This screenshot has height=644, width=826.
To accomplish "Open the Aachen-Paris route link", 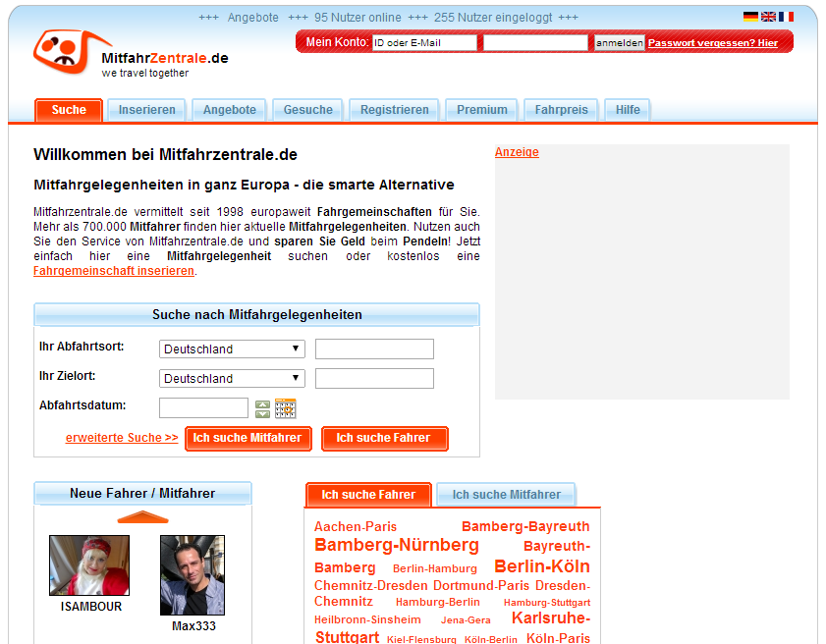I will (356, 526).
